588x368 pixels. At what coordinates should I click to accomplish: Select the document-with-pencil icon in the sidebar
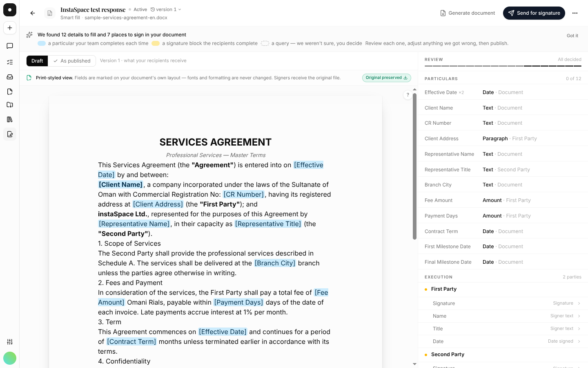[x=10, y=134]
